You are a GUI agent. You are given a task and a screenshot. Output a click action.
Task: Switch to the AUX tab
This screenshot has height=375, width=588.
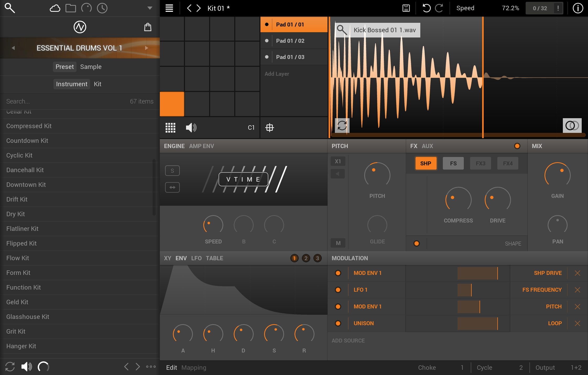coord(427,146)
